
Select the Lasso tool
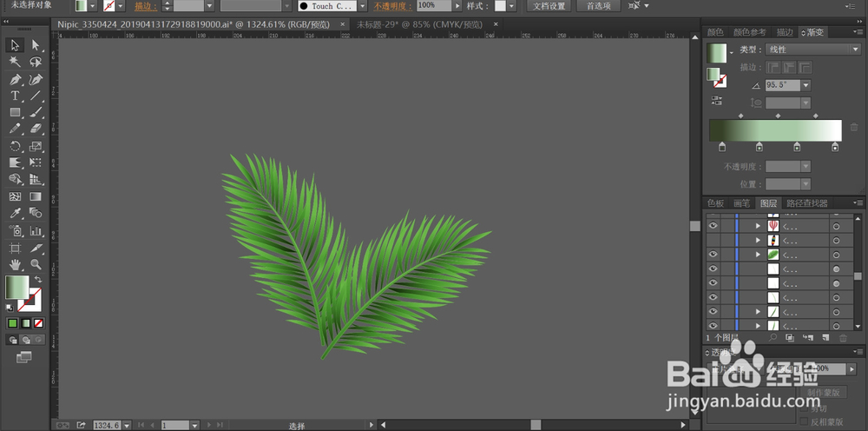pos(36,62)
